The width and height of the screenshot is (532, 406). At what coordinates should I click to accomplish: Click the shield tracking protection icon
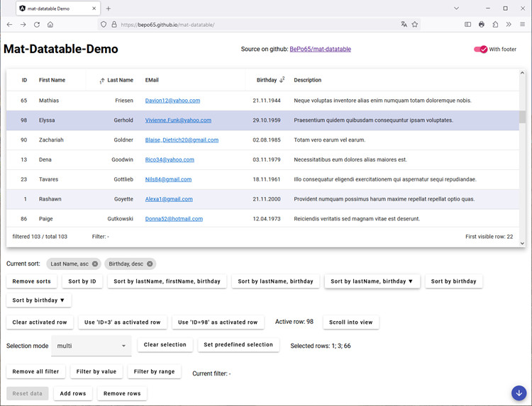tap(104, 24)
